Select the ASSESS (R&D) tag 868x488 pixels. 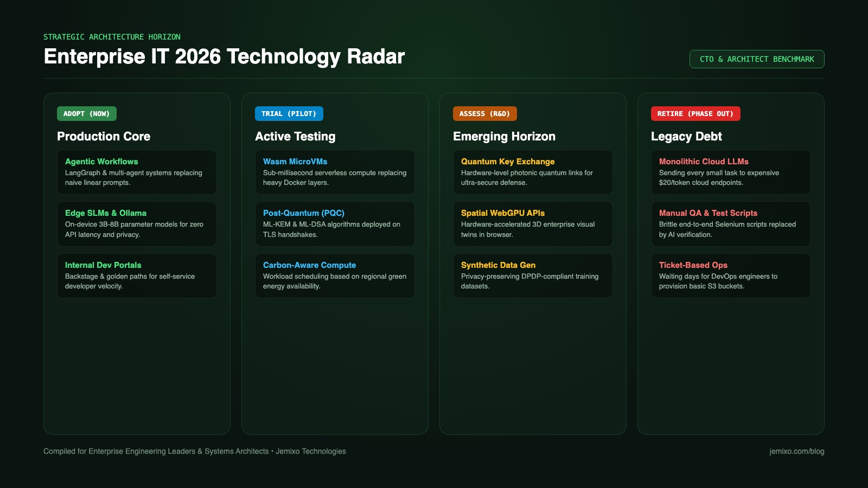pyautogui.click(x=485, y=113)
